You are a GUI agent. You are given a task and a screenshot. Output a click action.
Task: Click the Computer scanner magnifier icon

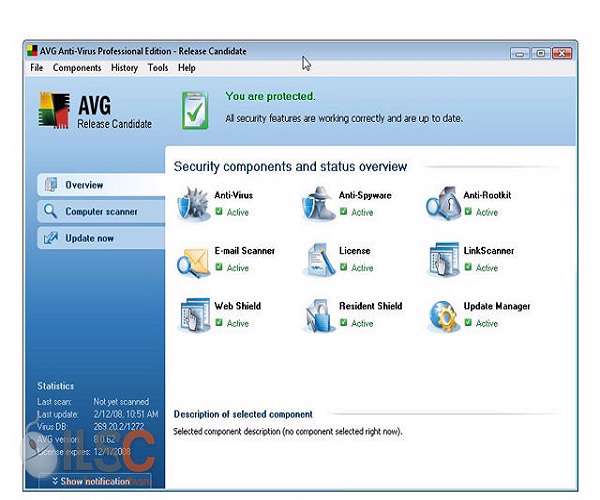(50, 211)
